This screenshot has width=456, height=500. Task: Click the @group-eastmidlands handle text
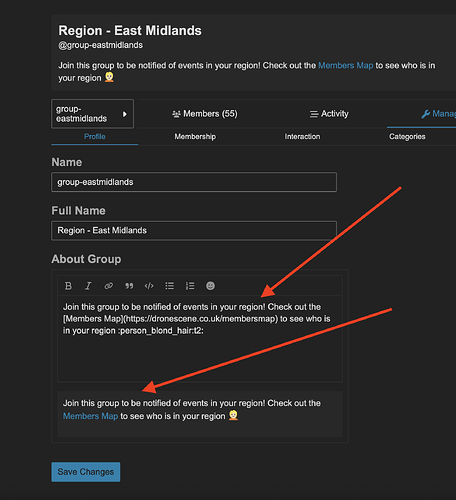(101, 45)
